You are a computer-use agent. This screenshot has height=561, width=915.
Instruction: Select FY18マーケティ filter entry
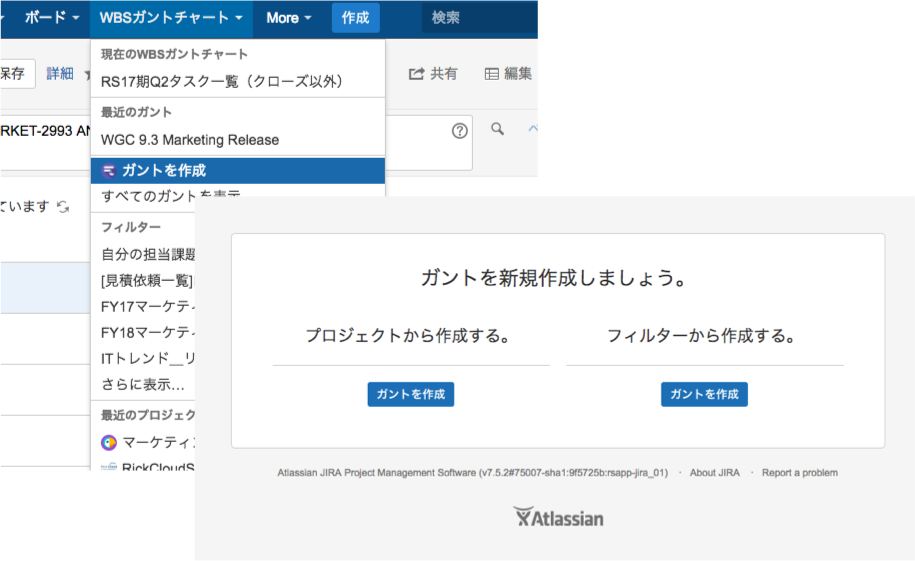148,333
